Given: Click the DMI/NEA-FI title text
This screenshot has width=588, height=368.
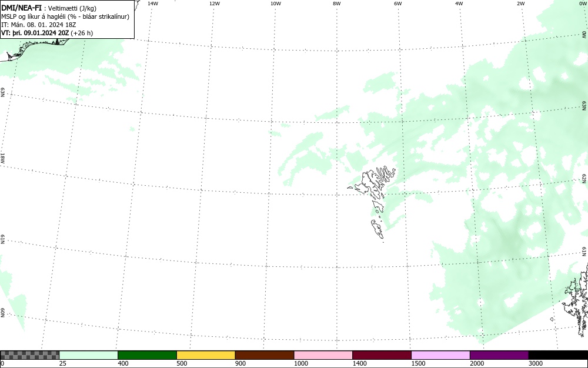Looking at the screenshot, I should 21,8.
